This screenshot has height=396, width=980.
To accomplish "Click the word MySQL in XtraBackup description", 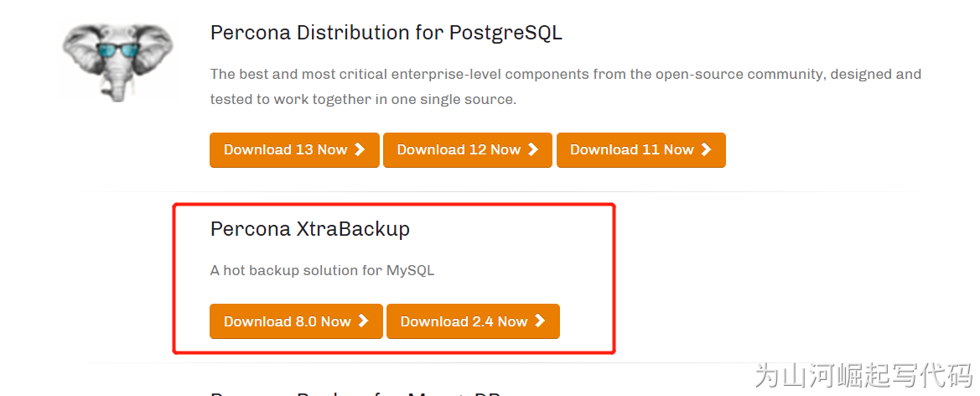I will click(x=410, y=271).
